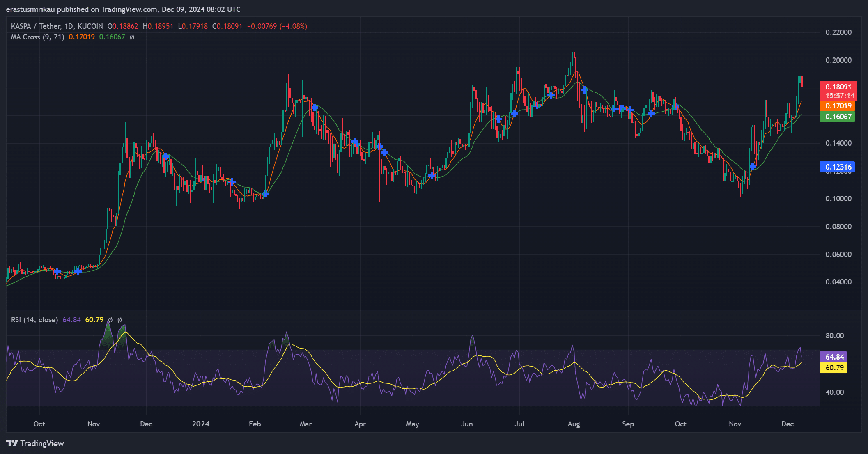868x454 pixels.
Task: Click the 0.08000 price axis label
Action: pyautogui.click(x=838, y=227)
